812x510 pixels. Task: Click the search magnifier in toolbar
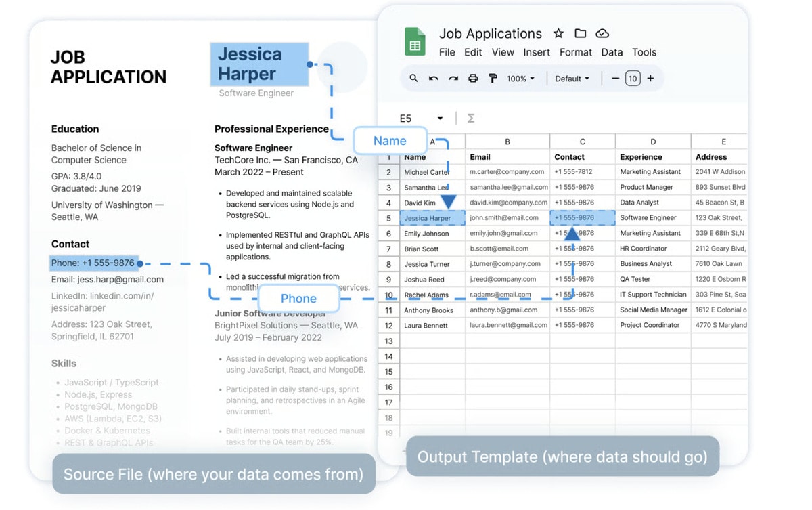click(413, 79)
